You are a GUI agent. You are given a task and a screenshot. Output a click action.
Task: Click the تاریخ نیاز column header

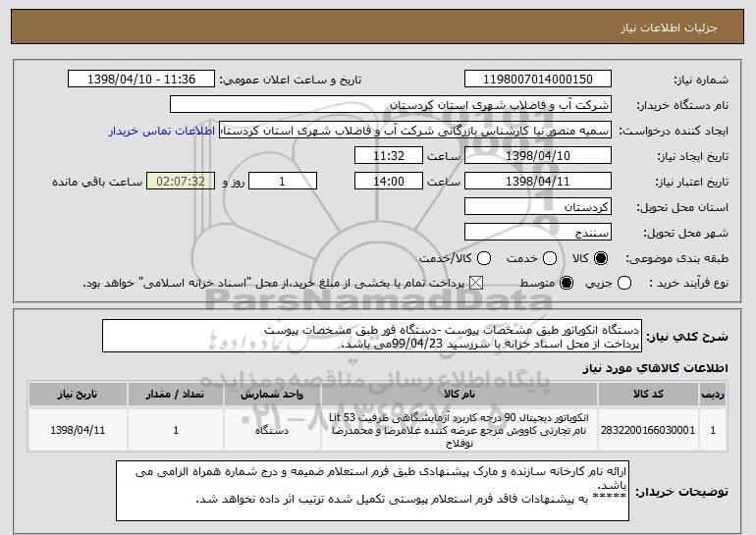coord(78,395)
